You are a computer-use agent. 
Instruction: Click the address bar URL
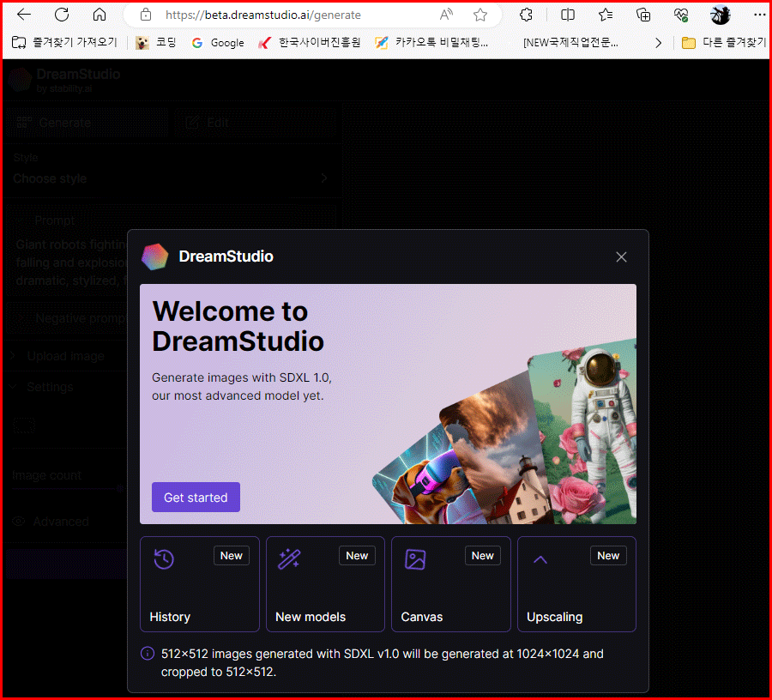[x=263, y=15]
